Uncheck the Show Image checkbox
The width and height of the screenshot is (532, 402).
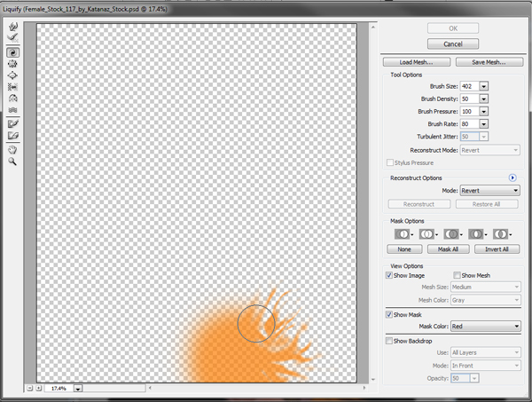(389, 275)
